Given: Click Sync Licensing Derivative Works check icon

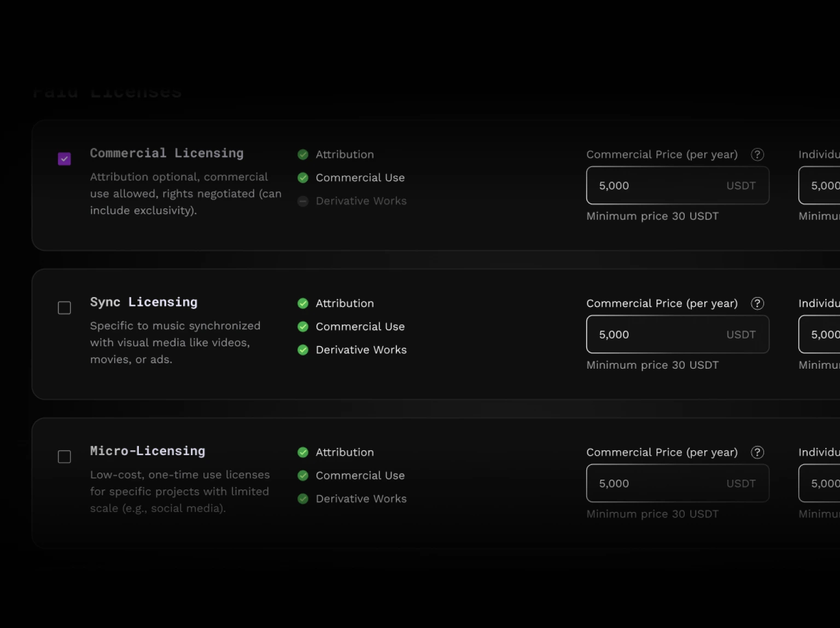Looking at the screenshot, I should pyautogui.click(x=303, y=350).
